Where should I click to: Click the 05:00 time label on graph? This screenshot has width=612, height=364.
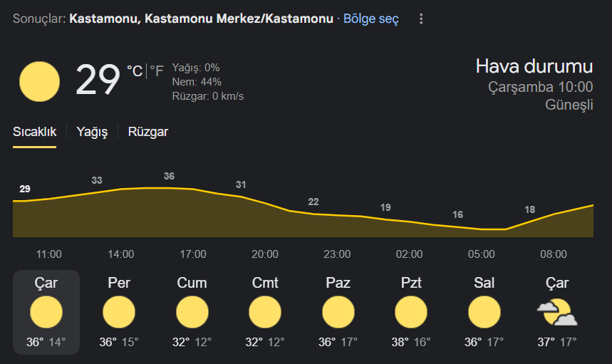(x=481, y=254)
